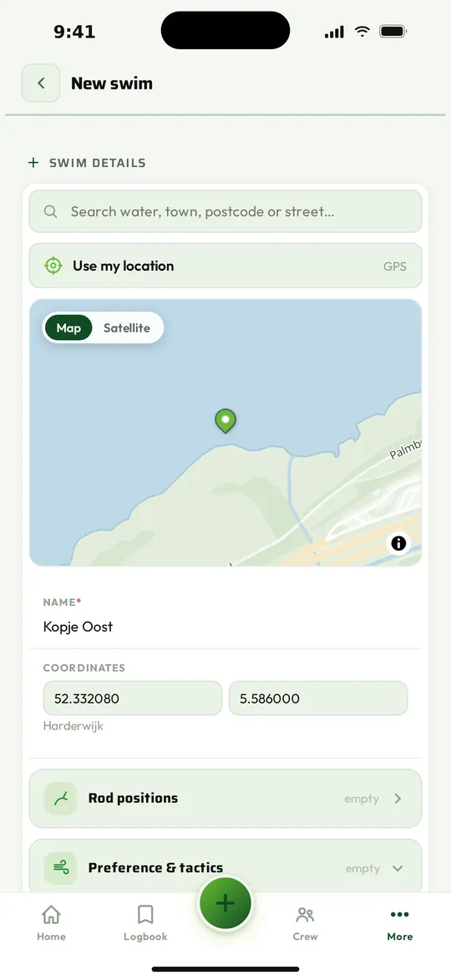Tap the GPS crosshair location icon
451x980 pixels.
tap(53, 266)
